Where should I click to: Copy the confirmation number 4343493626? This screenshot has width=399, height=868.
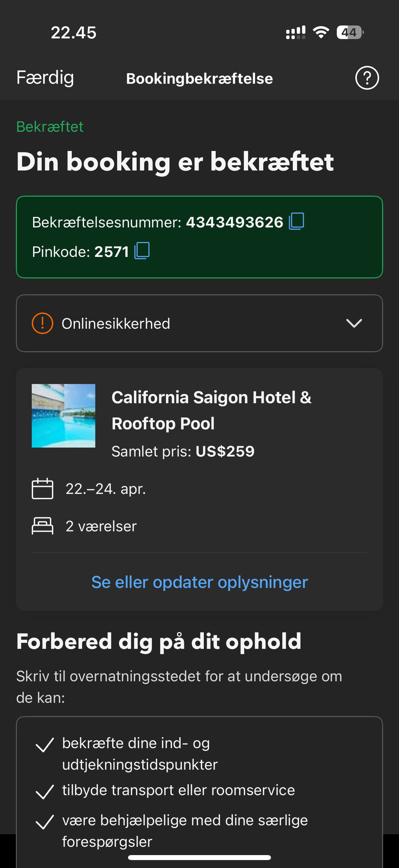[296, 221]
